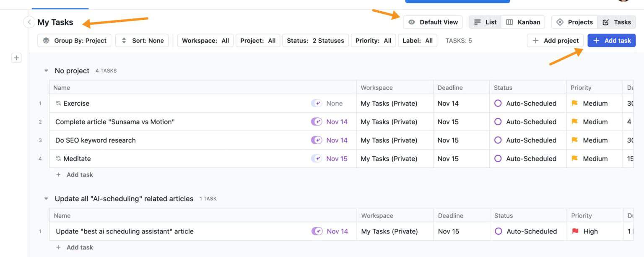Screen dimensions: 644x257
Task: Switch to the Tasks tab
Action: click(616, 22)
